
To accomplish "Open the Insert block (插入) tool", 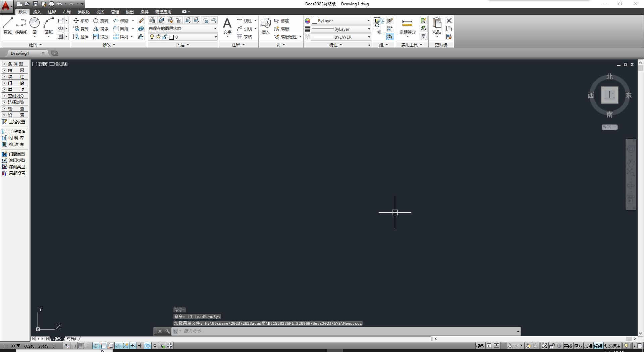I will 265,26.
